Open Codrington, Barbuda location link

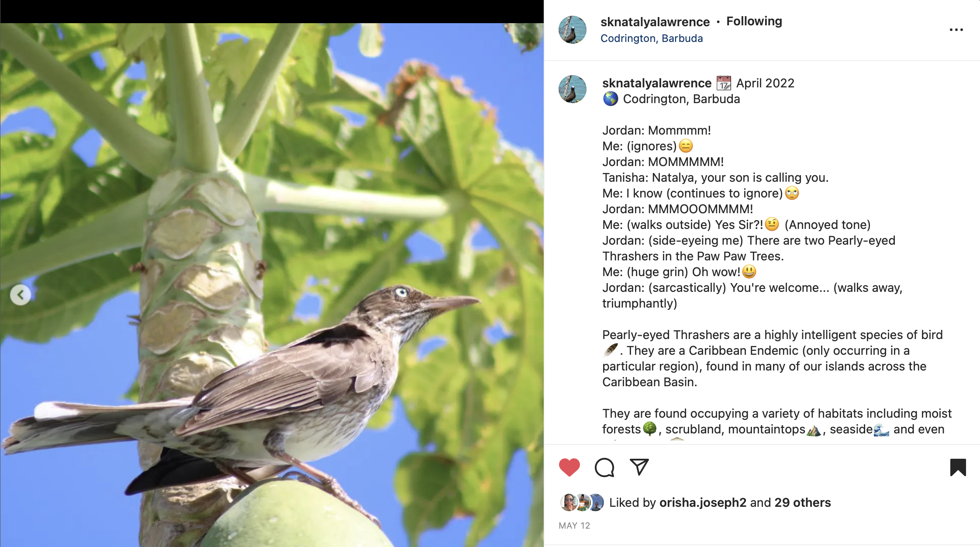pyautogui.click(x=652, y=38)
